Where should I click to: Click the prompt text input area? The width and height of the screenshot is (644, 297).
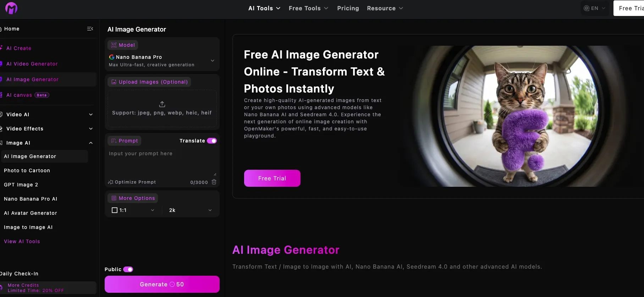162,162
